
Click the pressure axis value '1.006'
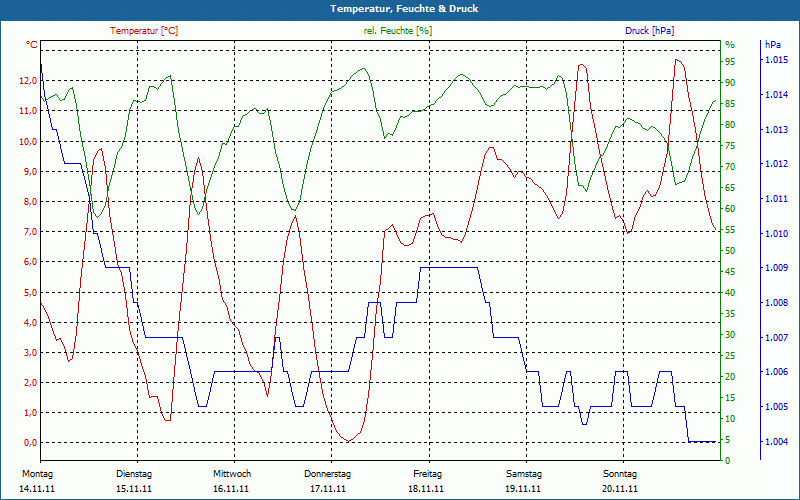[x=776, y=372]
